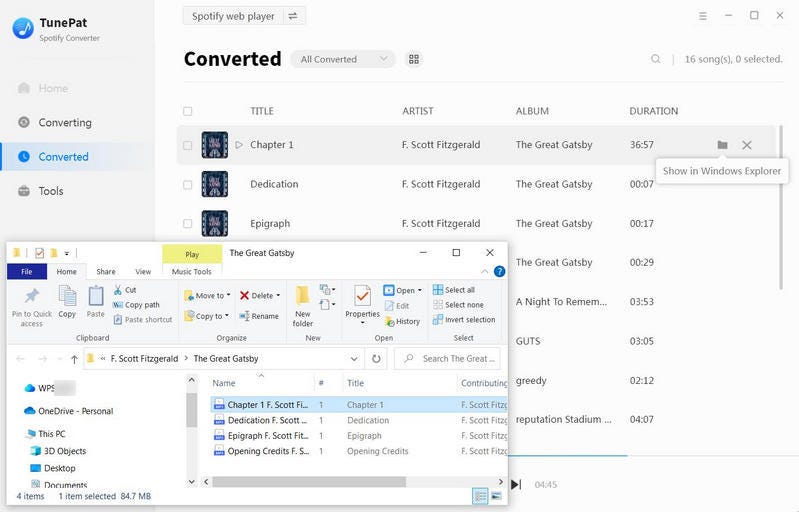Click Edit in the Open group

(397, 306)
